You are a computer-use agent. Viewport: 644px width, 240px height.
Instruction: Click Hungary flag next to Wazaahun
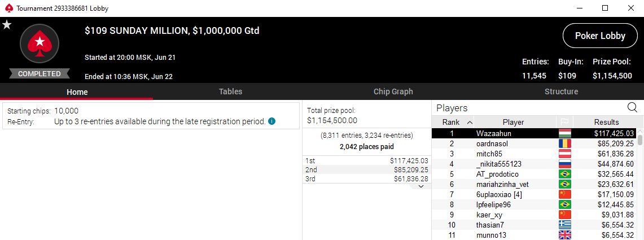coord(565,134)
